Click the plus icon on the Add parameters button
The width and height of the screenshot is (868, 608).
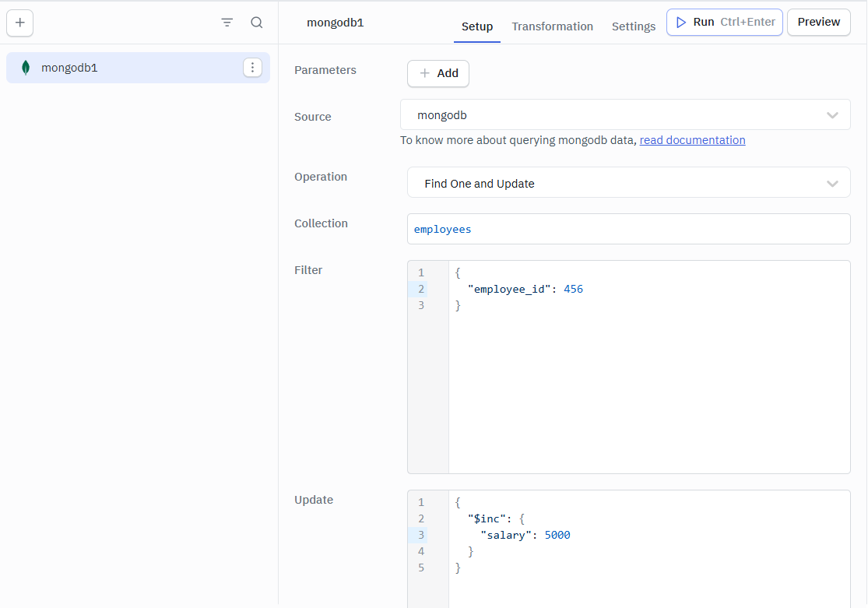tap(424, 73)
